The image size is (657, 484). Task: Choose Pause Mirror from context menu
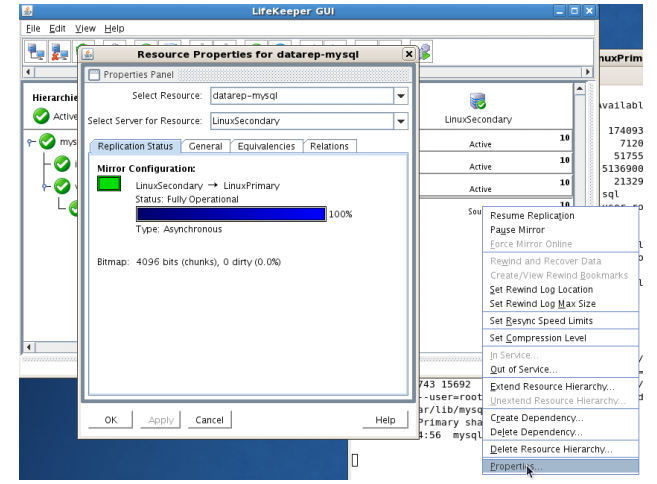(560, 230)
